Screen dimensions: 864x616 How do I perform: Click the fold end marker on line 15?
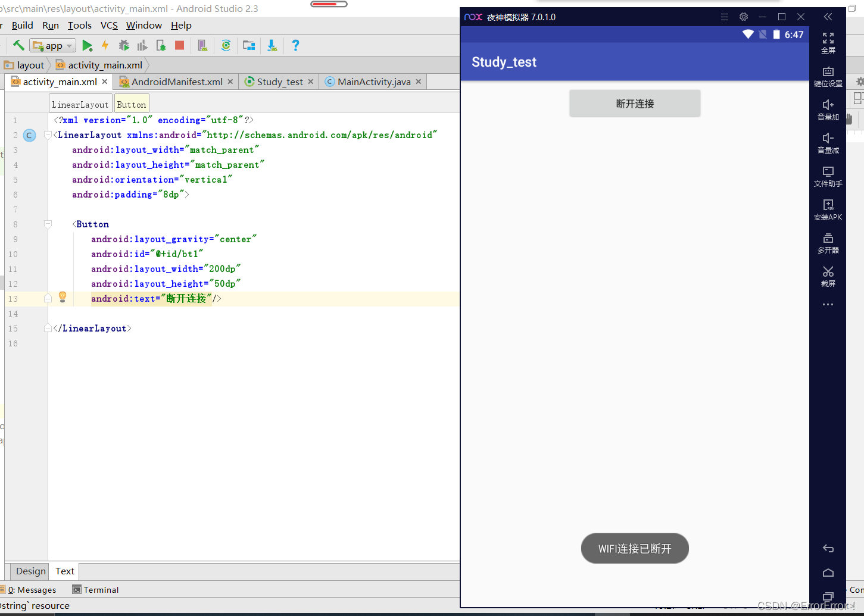point(48,329)
